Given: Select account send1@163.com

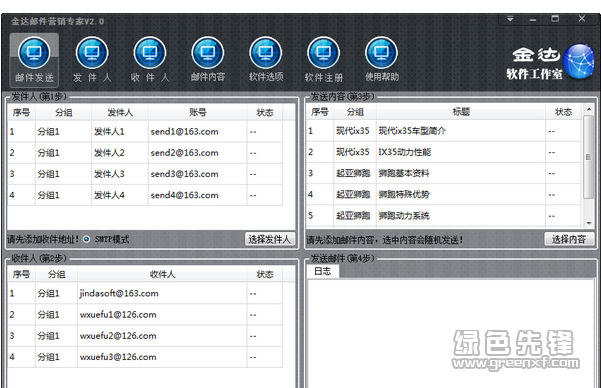Looking at the screenshot, I should tap(184, 132).
